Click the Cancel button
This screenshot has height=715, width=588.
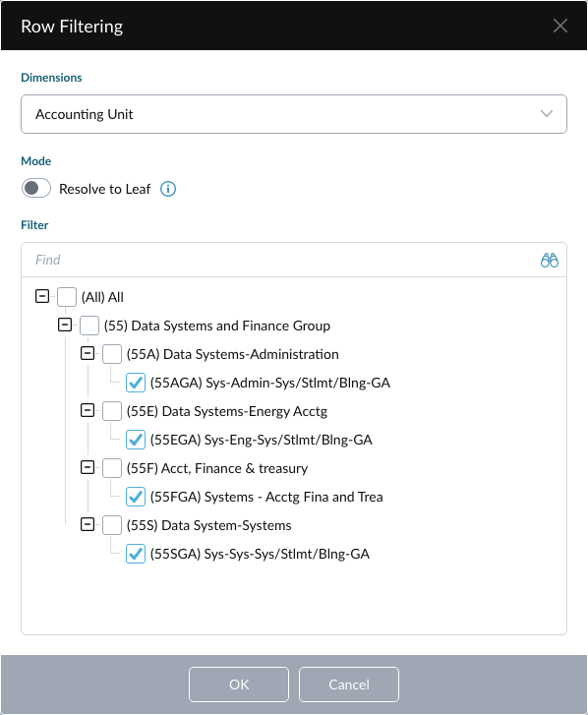[x=349, y=685]
